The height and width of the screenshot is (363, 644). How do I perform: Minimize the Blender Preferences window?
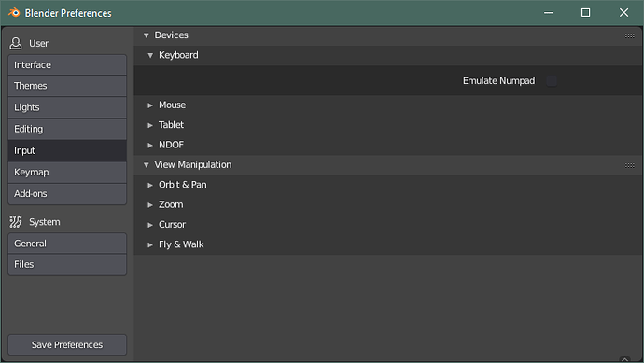[x=548, y=13]
